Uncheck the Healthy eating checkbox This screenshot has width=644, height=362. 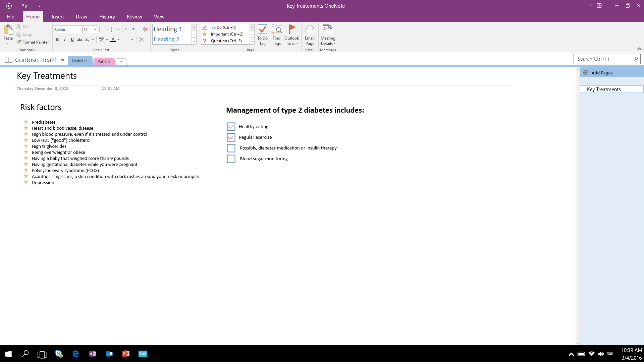click(x=231, y=127)
